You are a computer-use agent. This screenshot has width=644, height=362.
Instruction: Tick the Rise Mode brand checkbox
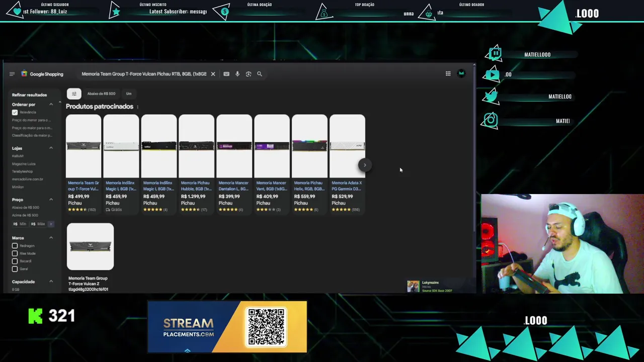pyautogui.click(x=15, y=253)
